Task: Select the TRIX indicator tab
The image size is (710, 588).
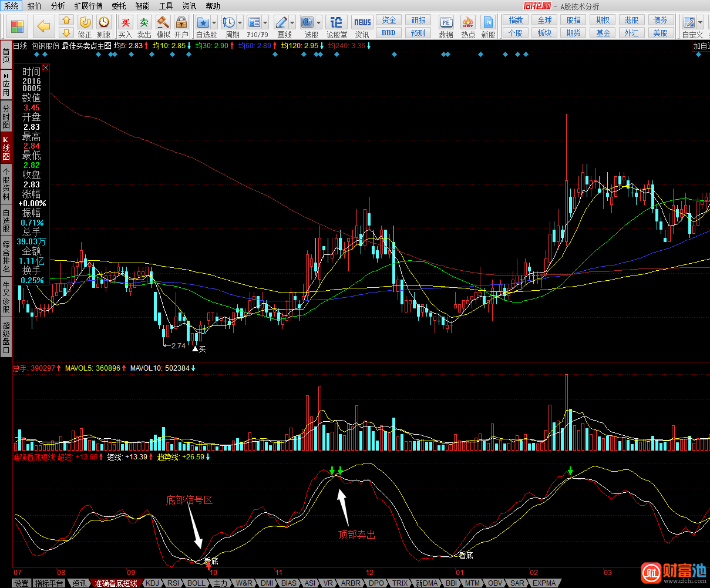Action: pos(400,583)
